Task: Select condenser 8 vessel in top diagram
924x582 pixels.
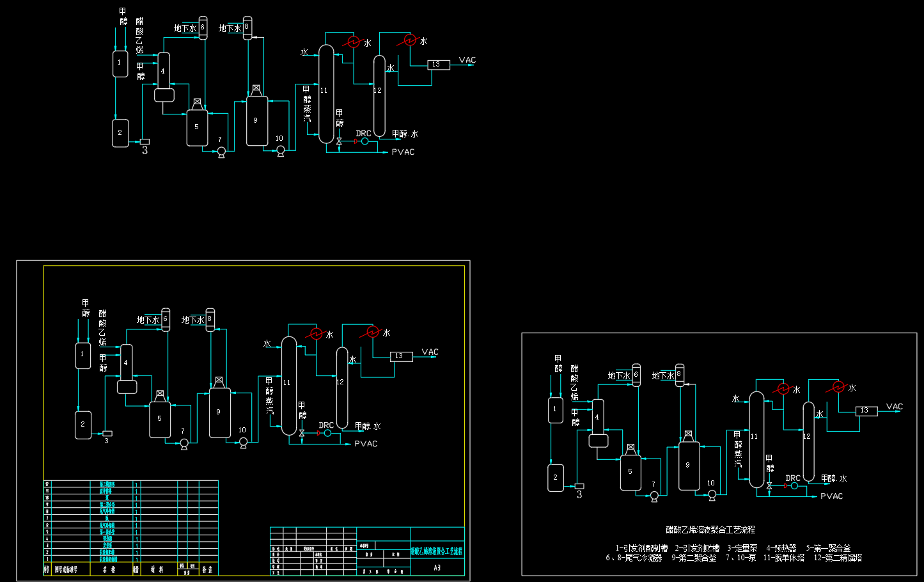Action: [247, 28]
